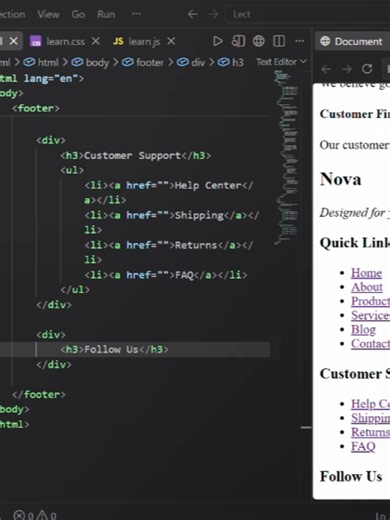Open the Text Editor dropdown
Image resolution: width=390 pixels, height=520 pixels.
281,62
